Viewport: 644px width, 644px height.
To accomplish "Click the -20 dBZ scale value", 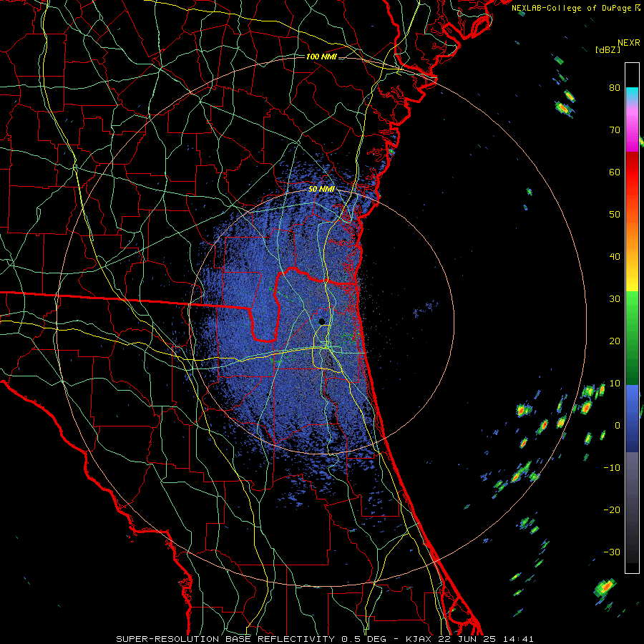I will point(612,510).
